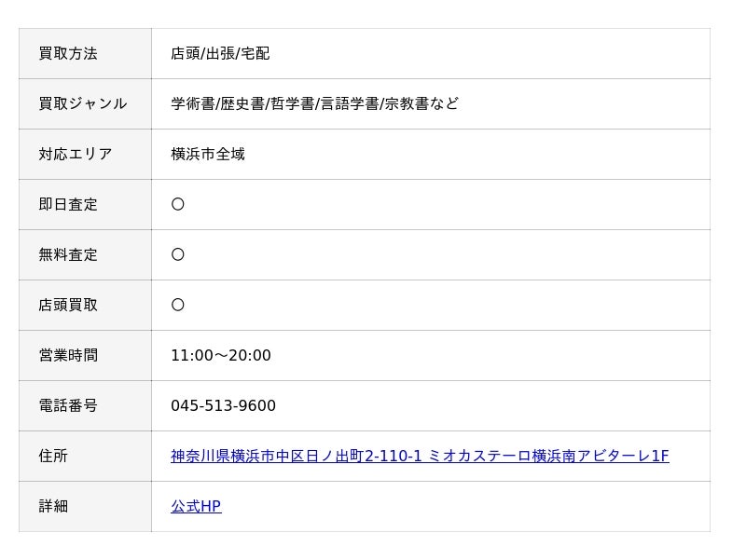Select the 対応エリア header cell
This screenshot has height=560, width=746.
click(85, 154)
